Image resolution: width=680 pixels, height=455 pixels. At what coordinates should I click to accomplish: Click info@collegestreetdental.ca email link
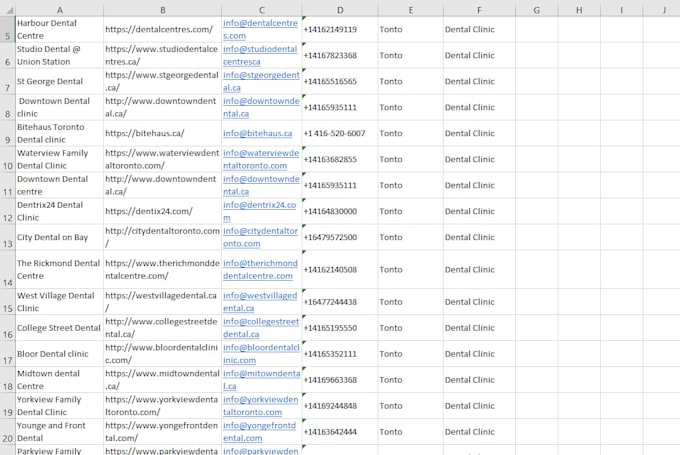[x=261, y=328]
